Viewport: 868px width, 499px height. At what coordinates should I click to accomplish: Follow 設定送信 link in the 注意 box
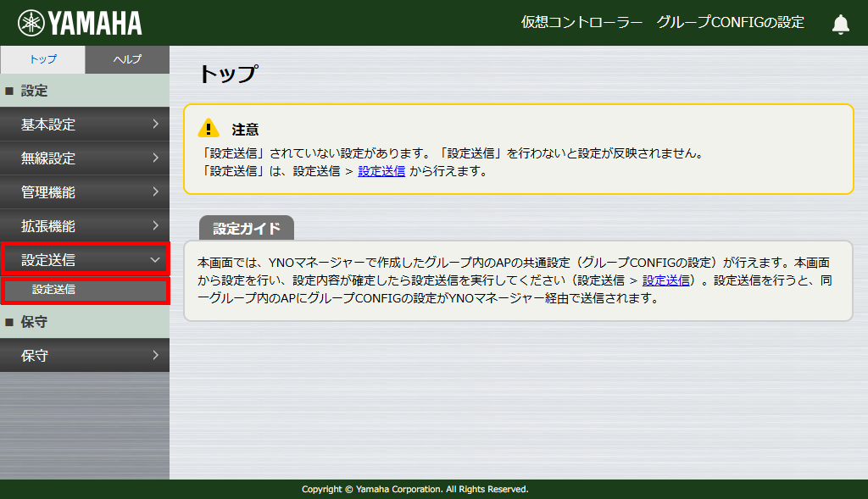[381, 171]
